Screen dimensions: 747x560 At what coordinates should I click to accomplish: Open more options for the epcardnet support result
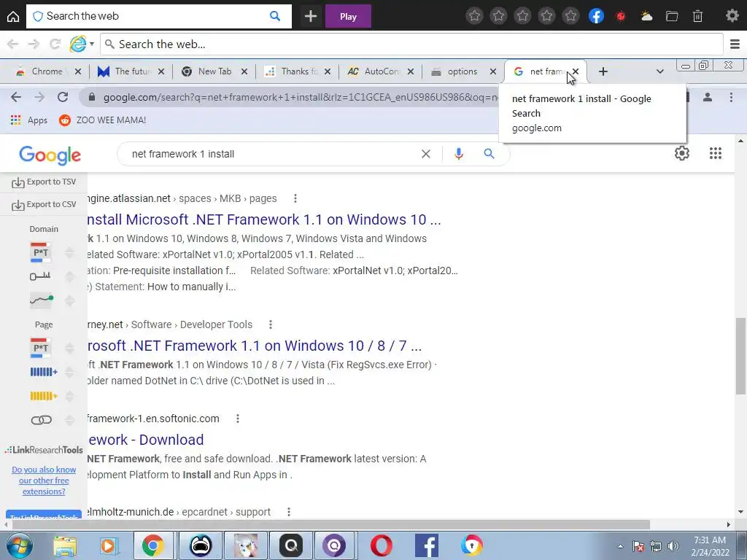289,512
